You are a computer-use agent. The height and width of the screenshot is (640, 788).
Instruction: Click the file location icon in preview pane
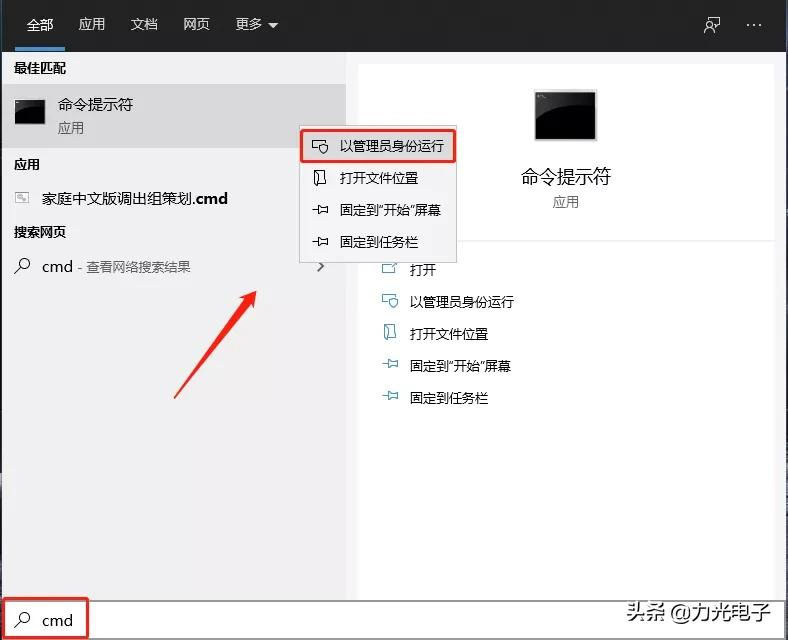389,332
